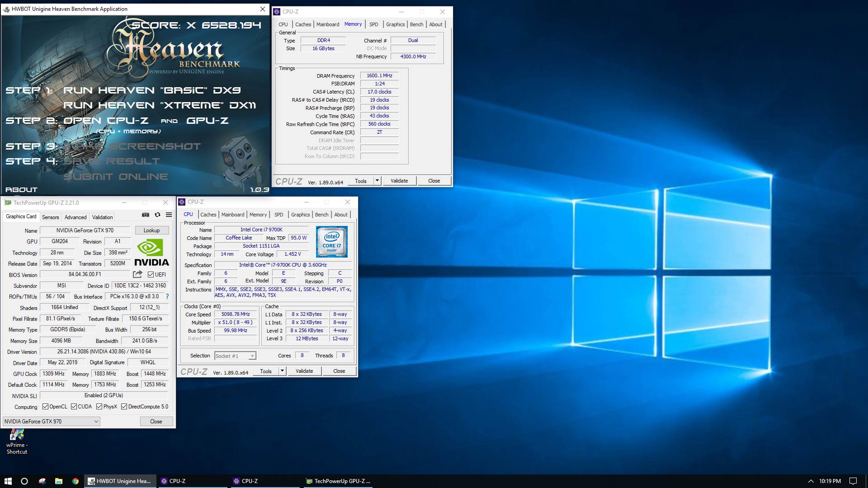Click Run Heaven Xtreme DX11 step
The height and width of the screenshot is (488, 868).
(160, 105)
